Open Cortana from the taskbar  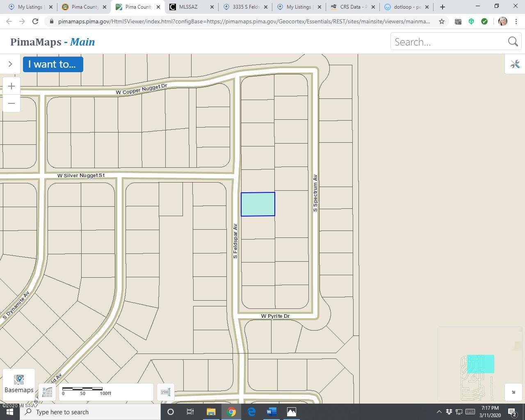coord(171,412)
